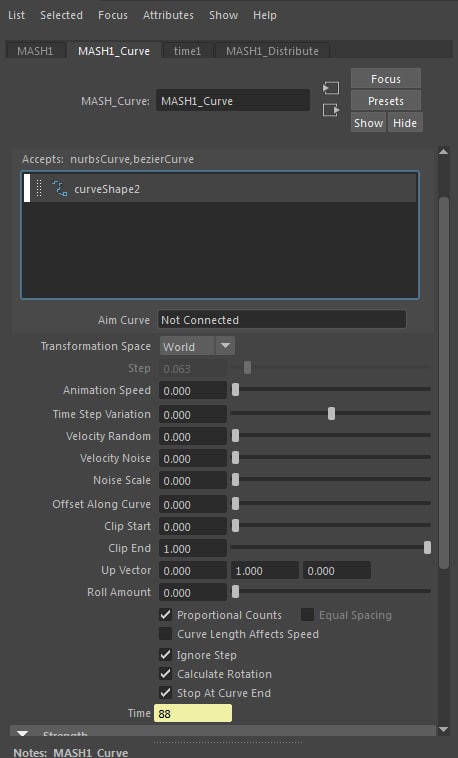Image resolution: width=458 pixels, height=758 pixels.
Task: Click the go-to-output-connection icon
Action: tap(331, 110)
